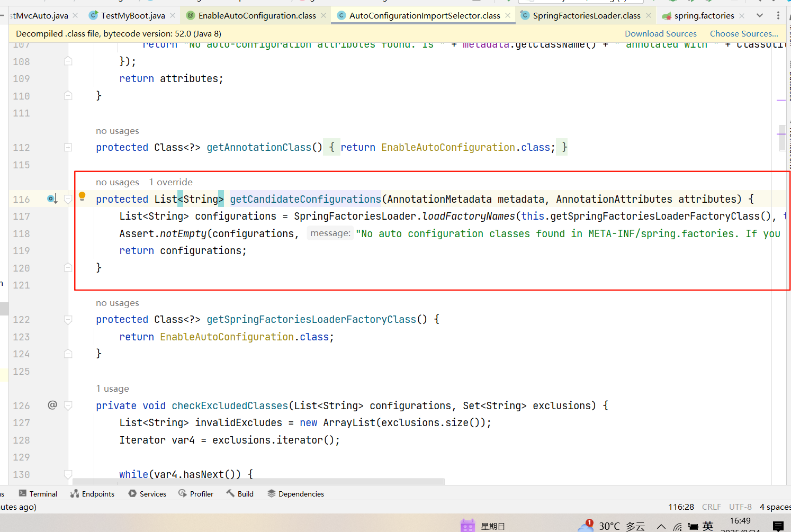Screen dimensions: 791x532
Task: Collapse fold marker at line 124
Action: (68, 354)
